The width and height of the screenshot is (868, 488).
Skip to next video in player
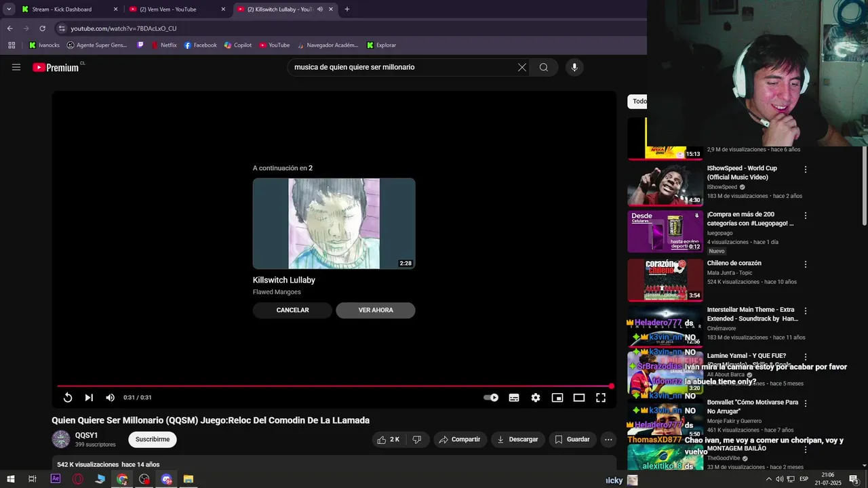point(89,398)
